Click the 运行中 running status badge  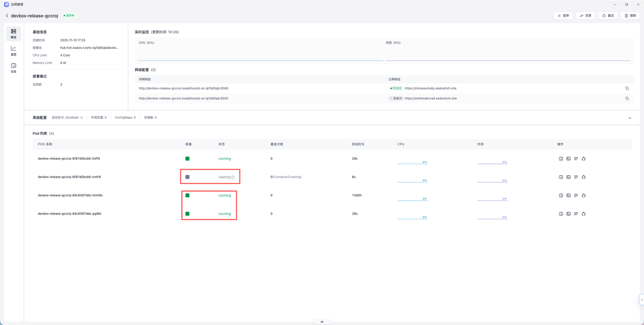tap(69, 16)
